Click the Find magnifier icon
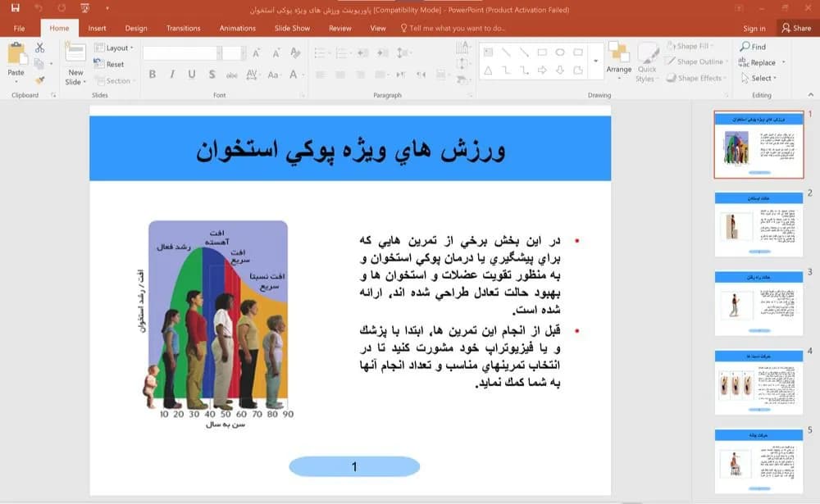 point(745,47)
